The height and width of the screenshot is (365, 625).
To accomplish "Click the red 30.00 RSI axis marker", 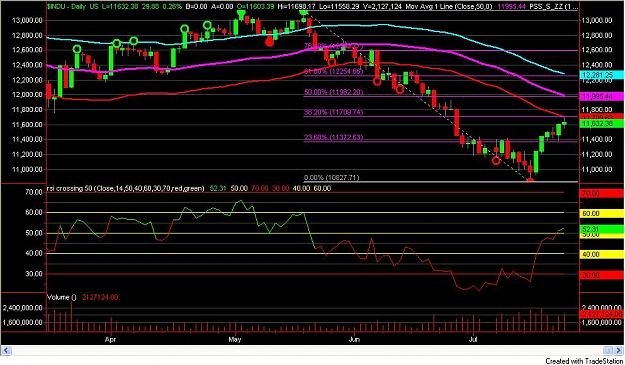I will [601, 275].
